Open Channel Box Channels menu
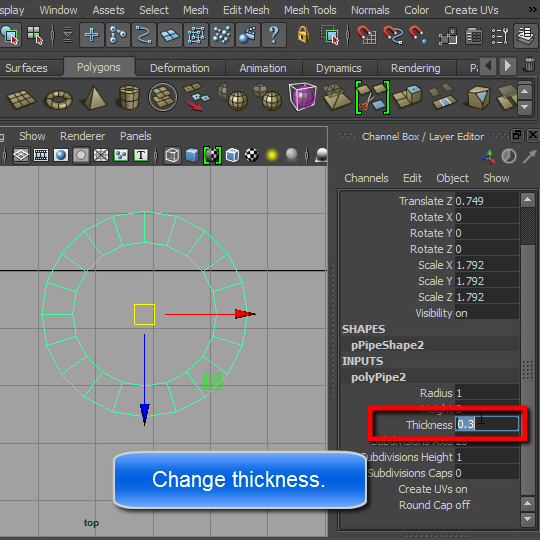 (366, 178)
